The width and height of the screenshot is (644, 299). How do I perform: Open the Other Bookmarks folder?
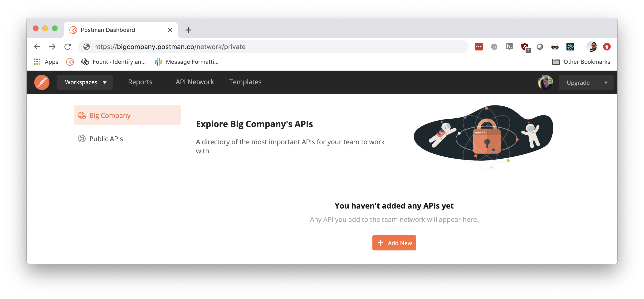581,62
